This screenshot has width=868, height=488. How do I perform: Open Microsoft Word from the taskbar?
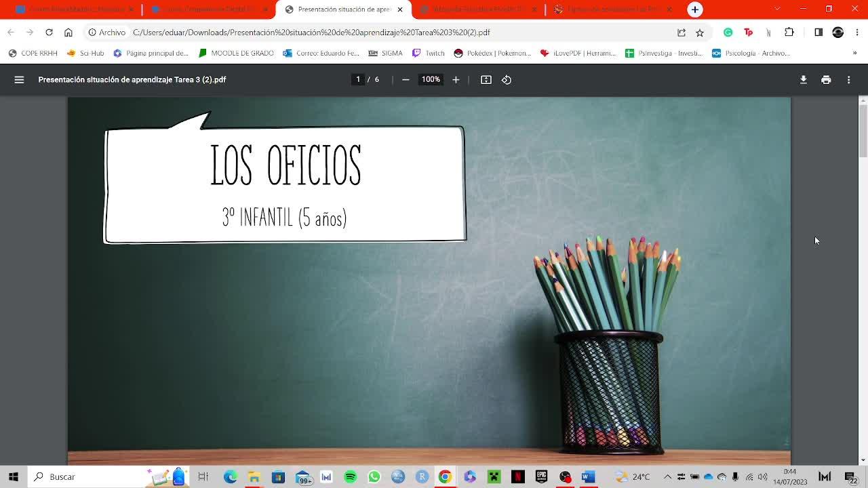589,477
